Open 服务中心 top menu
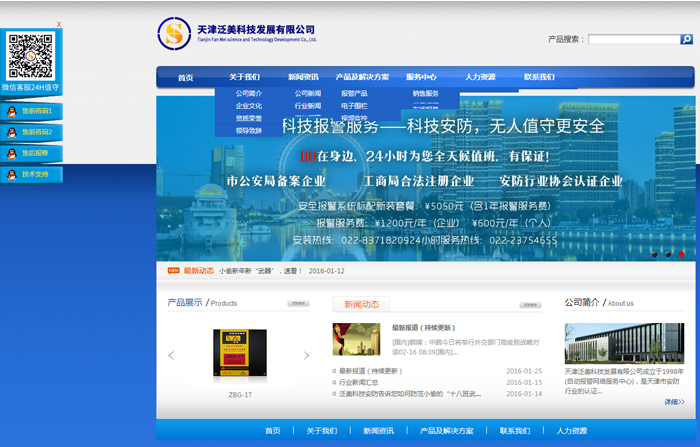700x447 pixels. coord(421,77)
